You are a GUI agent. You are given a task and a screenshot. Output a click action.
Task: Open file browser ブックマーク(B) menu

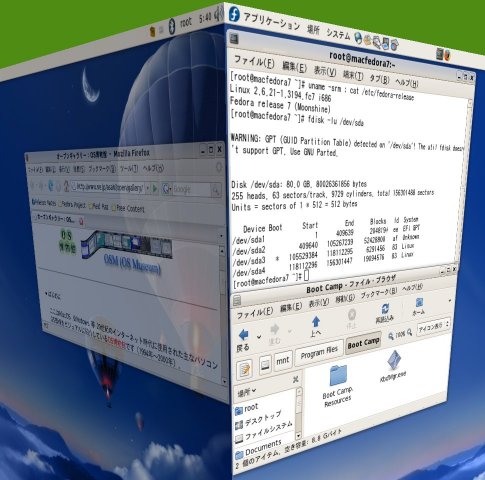pos(379,293)
